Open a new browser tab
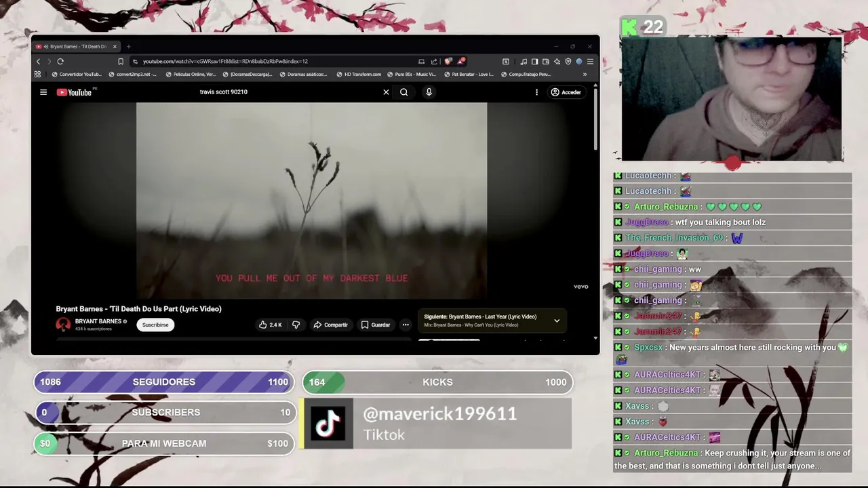This screenshot has width=868, height=488. (x=128, y=47)
